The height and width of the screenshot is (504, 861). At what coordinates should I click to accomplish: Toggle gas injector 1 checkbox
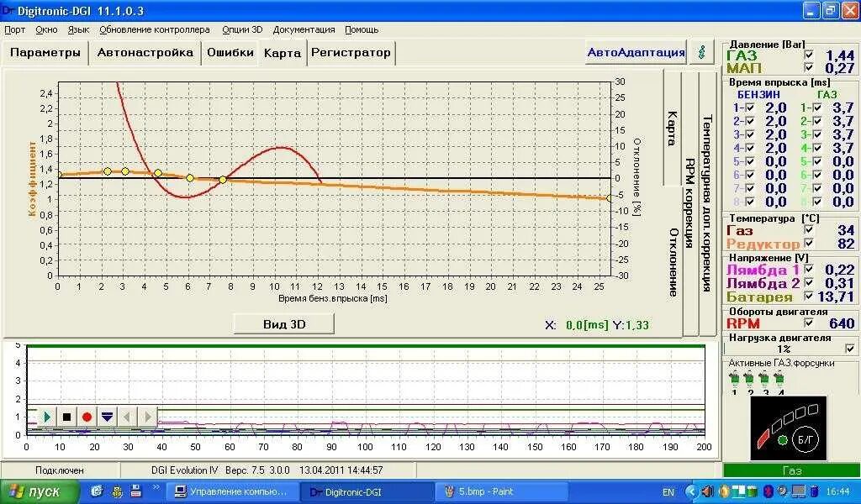tap(817, 108)
